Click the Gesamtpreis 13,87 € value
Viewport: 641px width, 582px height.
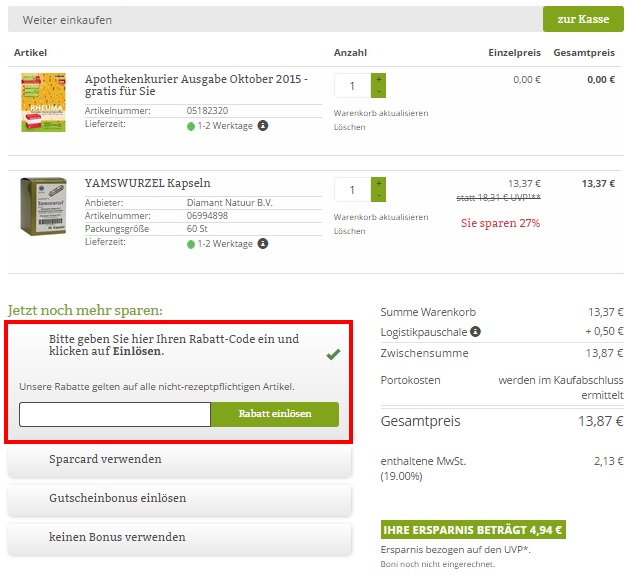pos(601,421)
